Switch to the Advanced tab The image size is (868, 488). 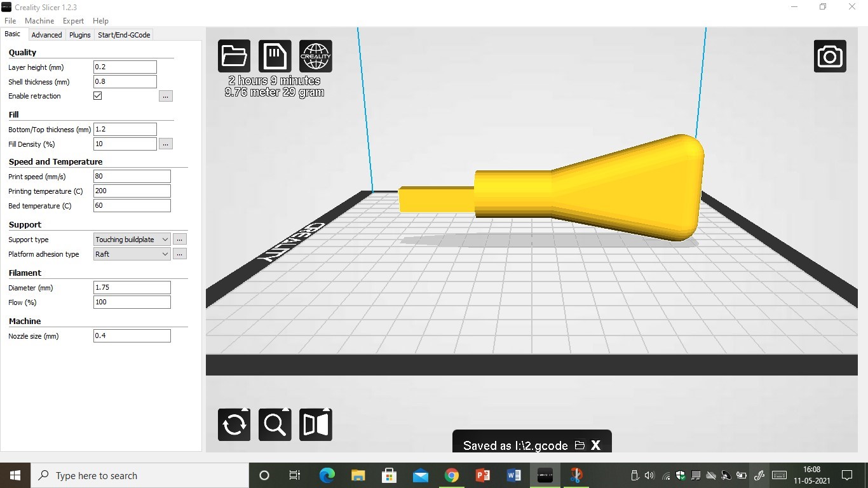(x=46, y=35)
